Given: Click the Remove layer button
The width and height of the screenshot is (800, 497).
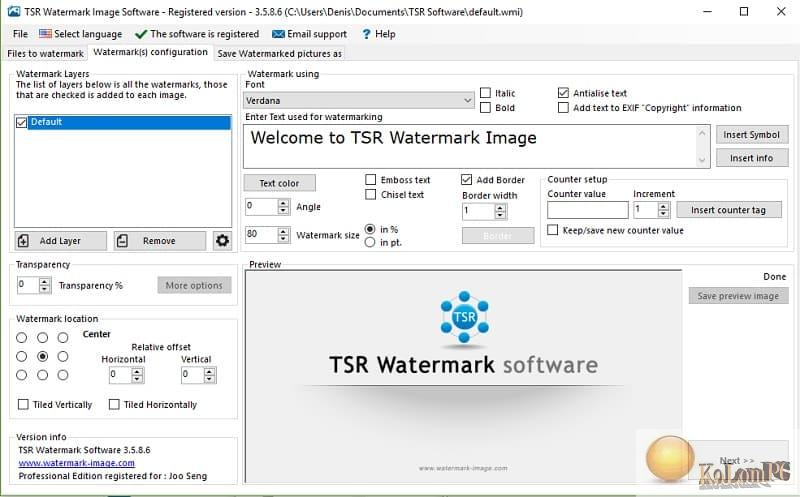Looking at the screenshot, I should (160, 240).
